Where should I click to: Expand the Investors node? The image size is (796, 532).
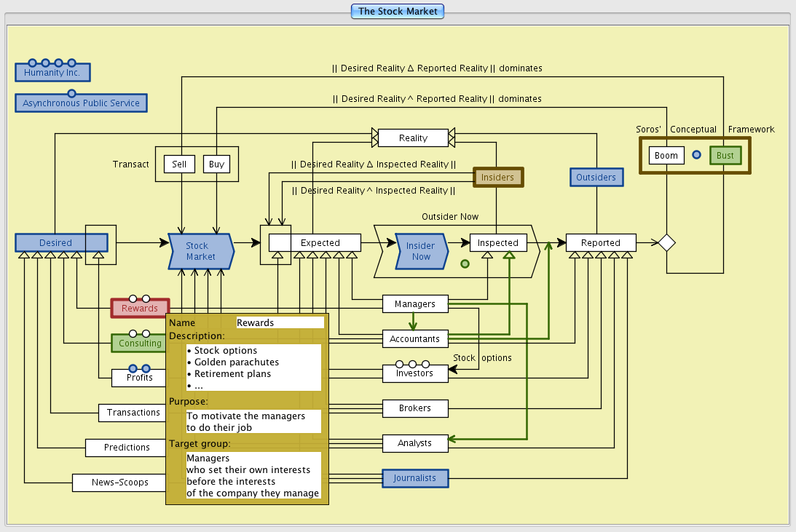[x=414, y=373]
